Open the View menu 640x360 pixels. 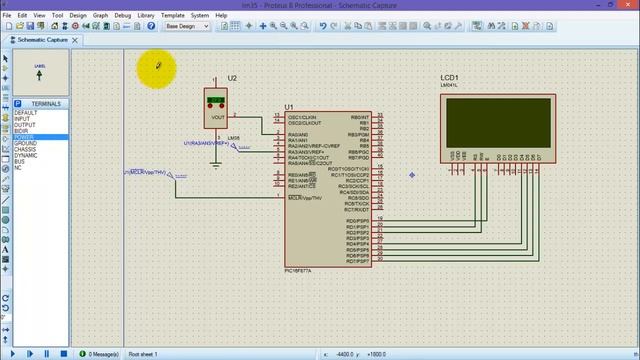tap(39, 16)
